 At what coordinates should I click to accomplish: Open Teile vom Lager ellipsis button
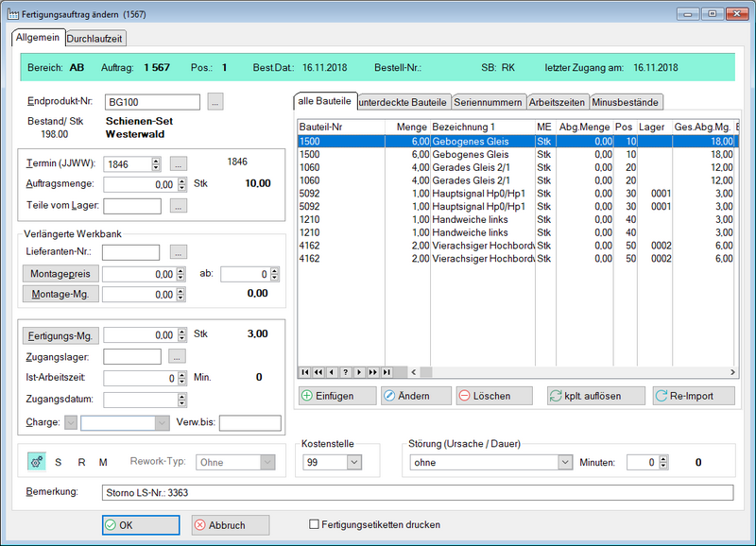[x=179, y=205]
